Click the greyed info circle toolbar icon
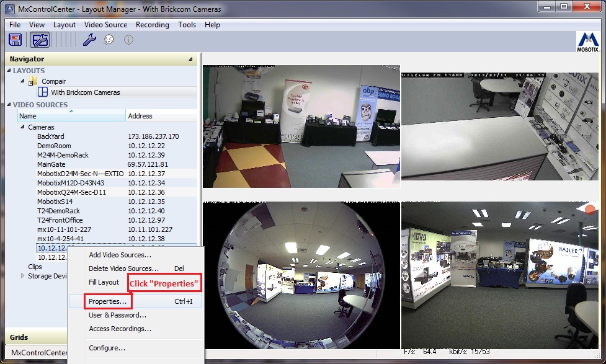The width and height of the screenshot is (606, 364). click(128, 40)
